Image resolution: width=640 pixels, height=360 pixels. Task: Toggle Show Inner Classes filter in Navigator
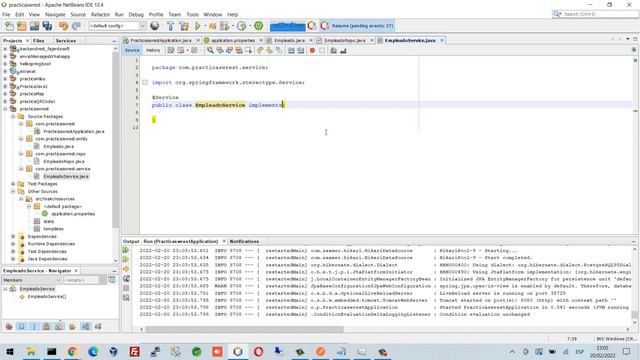coord(59,327)
